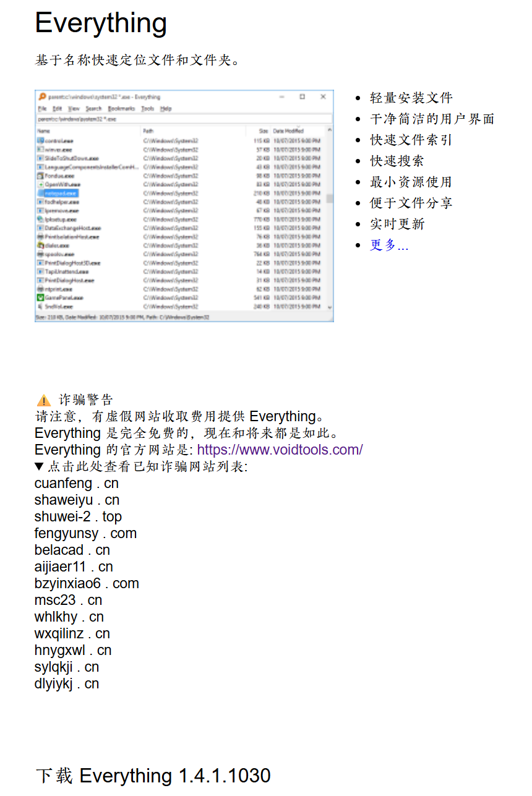Click the scam site hnygxwl . cn

point(73,650)
